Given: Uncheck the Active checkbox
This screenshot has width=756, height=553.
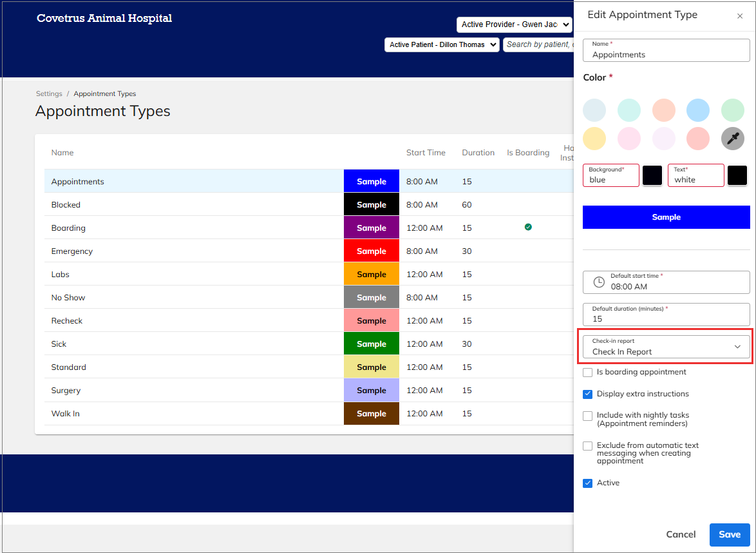Looking at the screenshot, I should 587,483.
